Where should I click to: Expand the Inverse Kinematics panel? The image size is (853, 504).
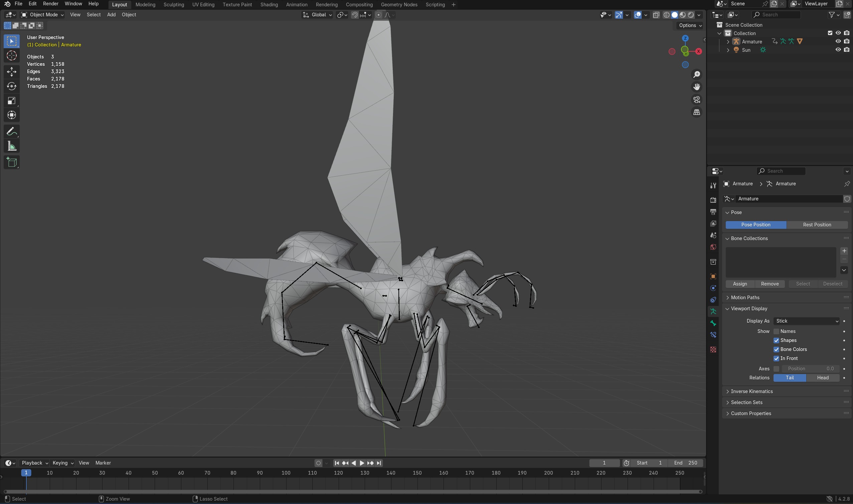(x=751, y=391)
